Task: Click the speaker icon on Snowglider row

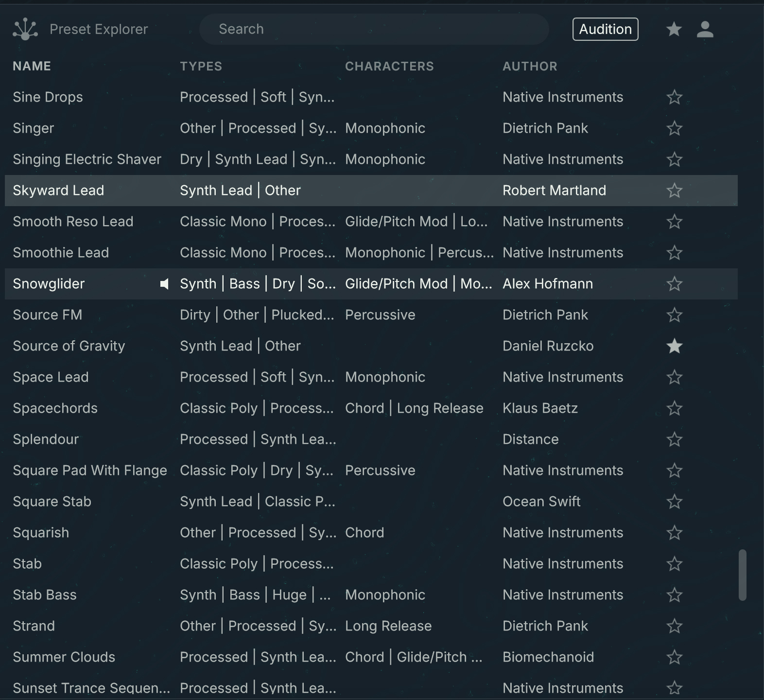Action: (164, 284)
